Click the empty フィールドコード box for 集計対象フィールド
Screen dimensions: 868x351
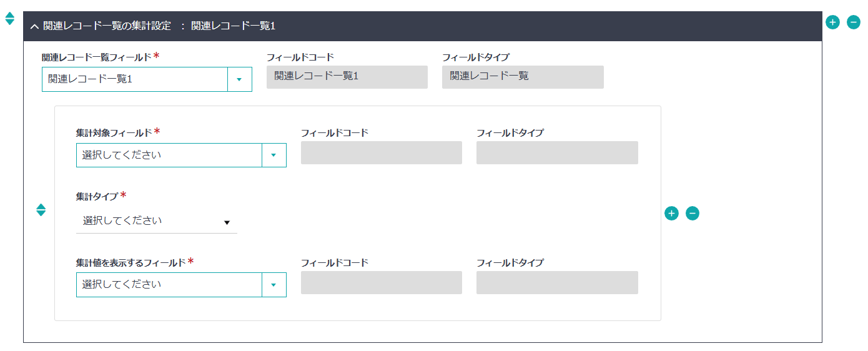click(x=381, y=153)
